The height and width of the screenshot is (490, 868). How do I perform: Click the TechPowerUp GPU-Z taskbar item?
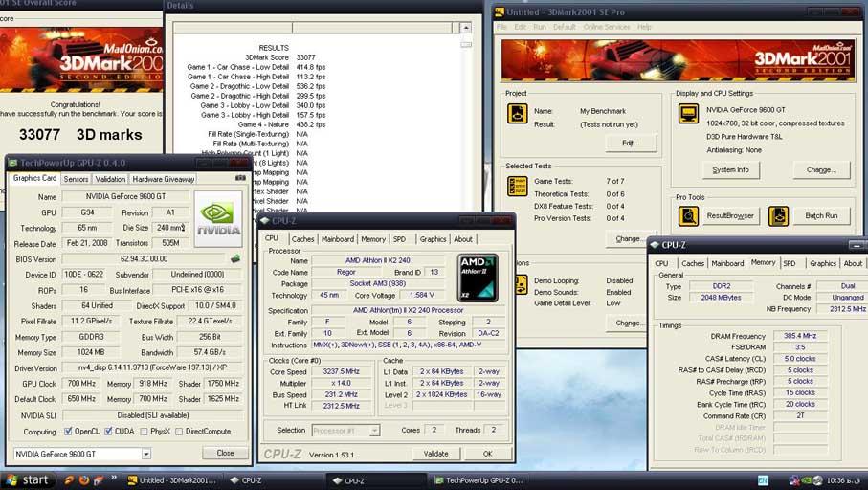tap(479, 480)
